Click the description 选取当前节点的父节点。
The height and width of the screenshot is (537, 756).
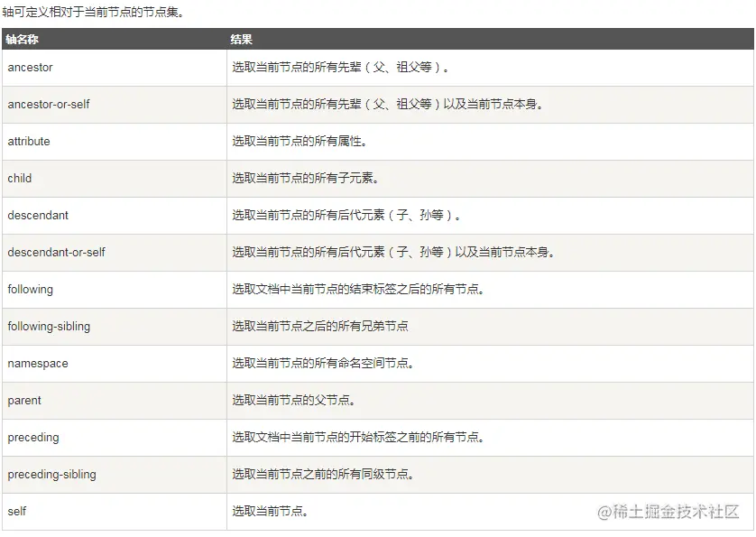pos(293,401)
